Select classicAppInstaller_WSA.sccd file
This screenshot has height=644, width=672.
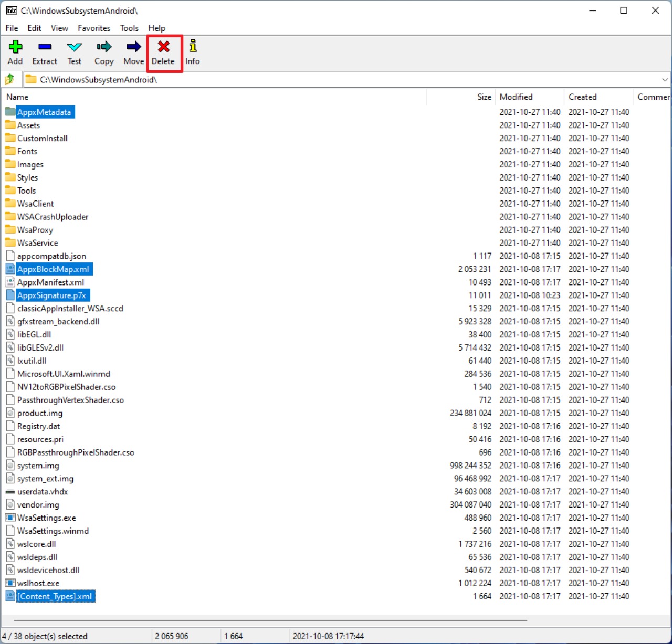coord(70,308)
